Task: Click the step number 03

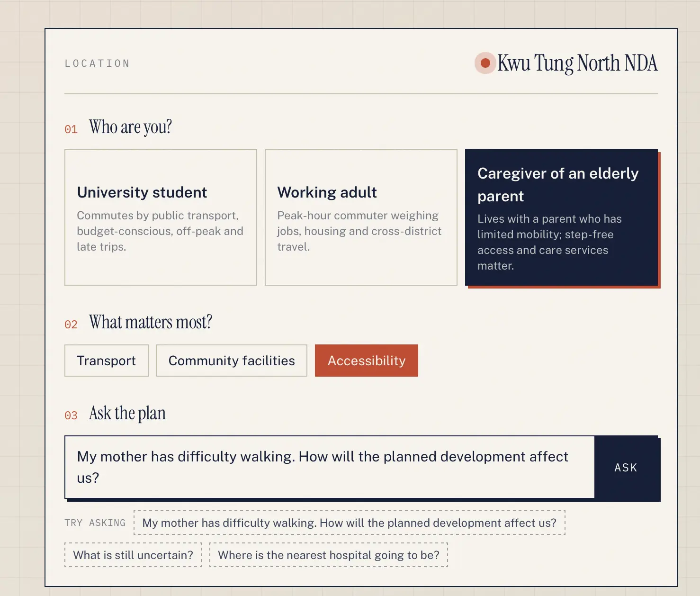Action: [x=71, y=415]
